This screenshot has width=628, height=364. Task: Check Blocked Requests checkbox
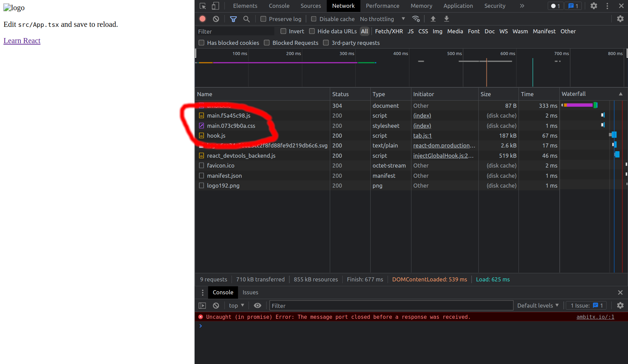pyautogui.click(x=267, y=43)
